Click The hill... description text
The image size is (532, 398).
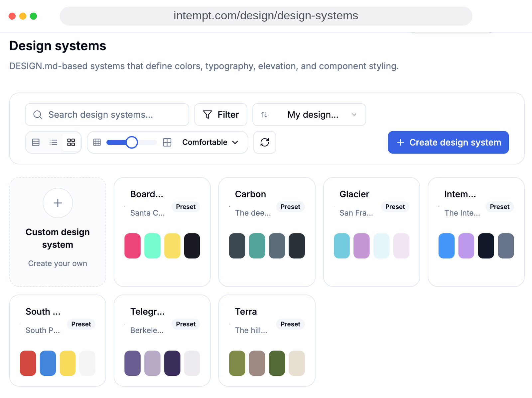point(251,330)
